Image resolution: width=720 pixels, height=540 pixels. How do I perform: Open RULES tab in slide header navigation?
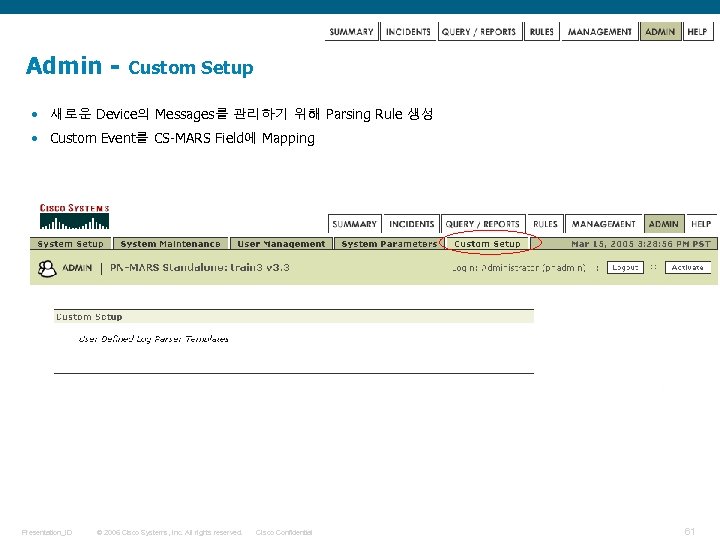pos(542,32)
